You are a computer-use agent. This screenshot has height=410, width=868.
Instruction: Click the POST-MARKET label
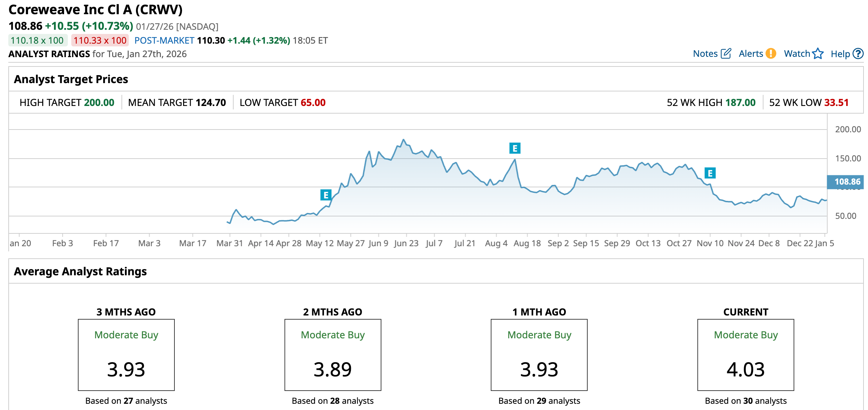[x=164, y=41]
